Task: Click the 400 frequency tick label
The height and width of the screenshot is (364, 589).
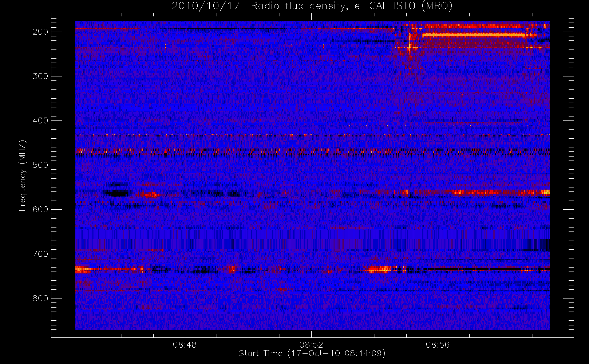Action: [x=40, y=120]
